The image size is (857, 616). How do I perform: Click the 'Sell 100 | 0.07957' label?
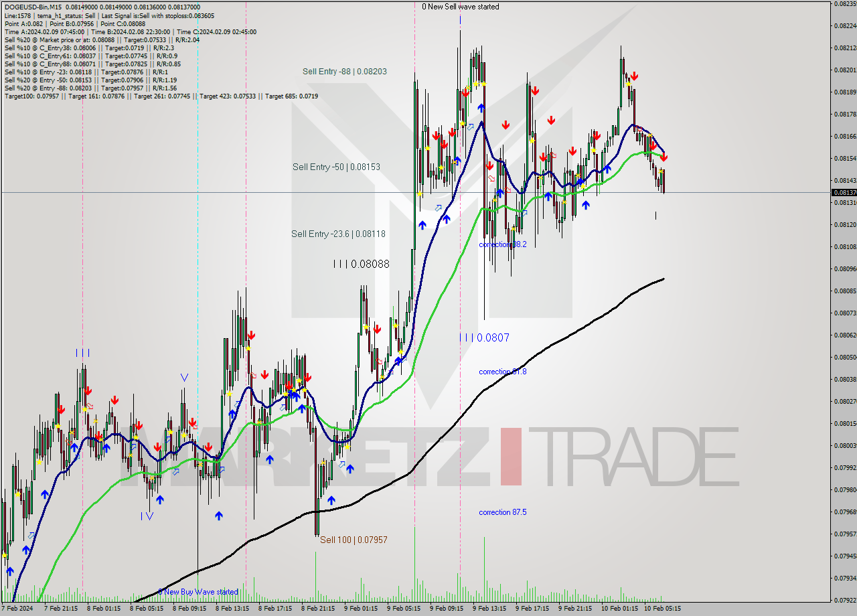[x=354, y=539]
